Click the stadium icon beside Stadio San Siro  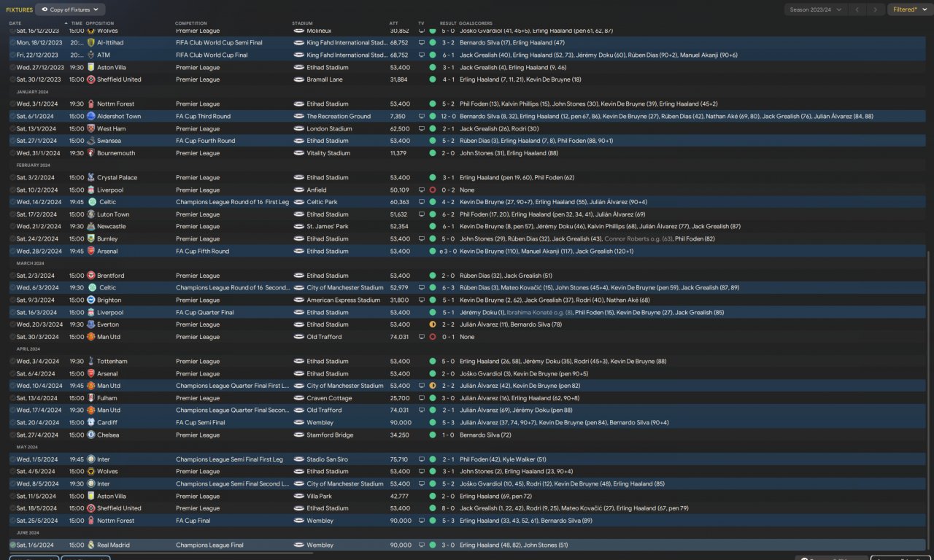[298, 459]
